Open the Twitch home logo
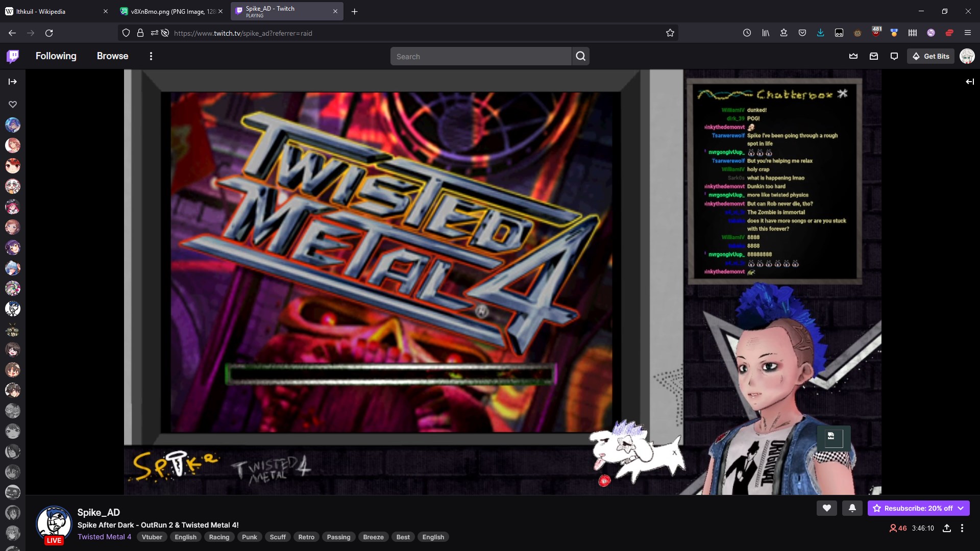980x551 pixels. click(x=13, y=56)
